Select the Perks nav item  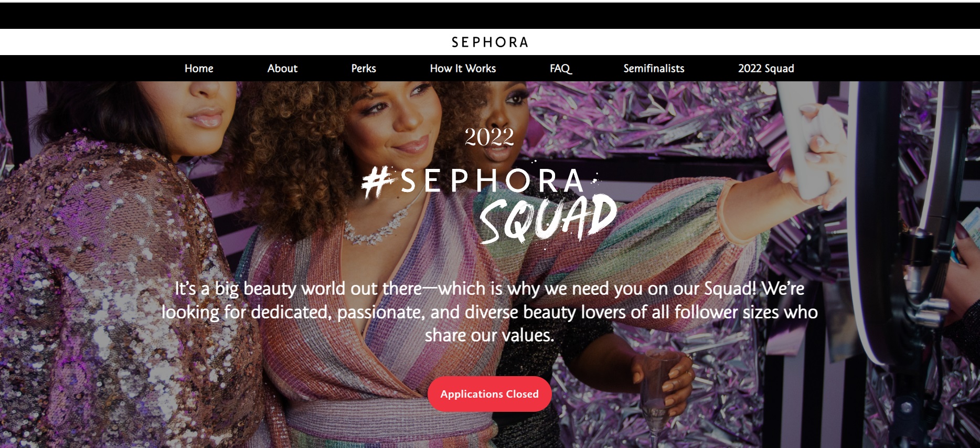click(364, 68)
